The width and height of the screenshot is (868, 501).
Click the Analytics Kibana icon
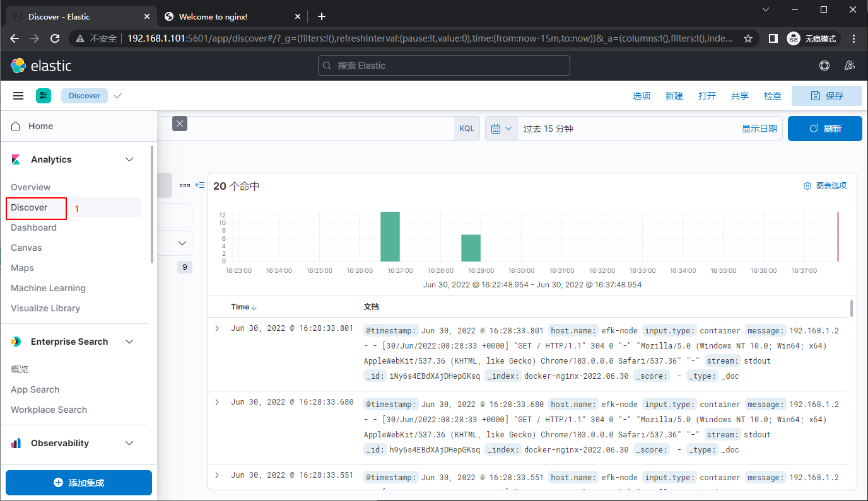[x=16, y=159]
